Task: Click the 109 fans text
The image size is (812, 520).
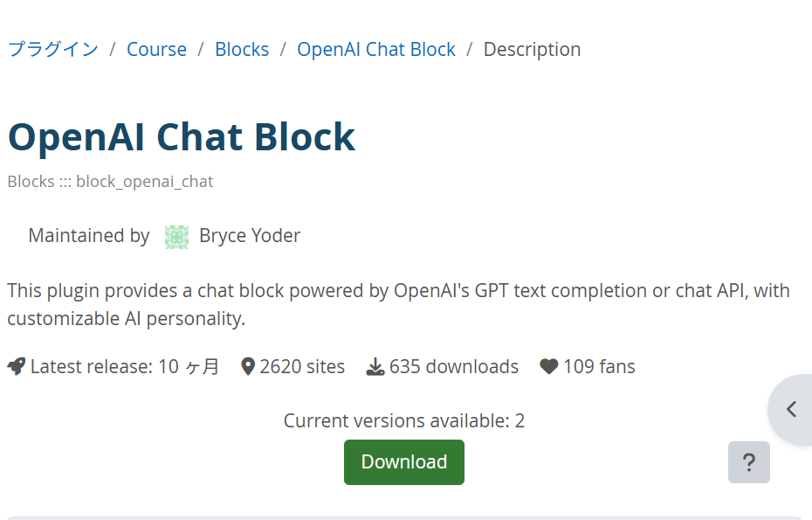Action: pos(599,367)
